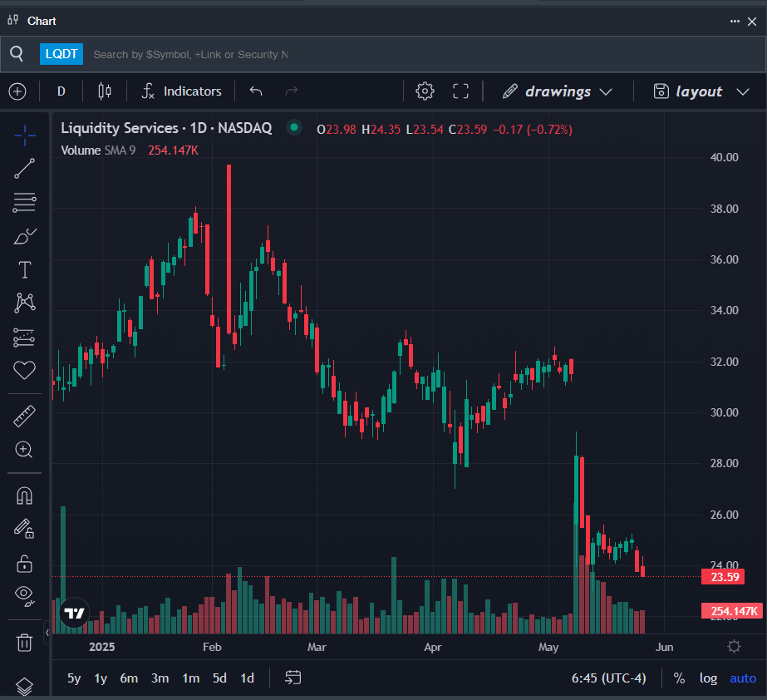Open the Indicators dialog
767x700 pixels.
[x=181, y=91]
